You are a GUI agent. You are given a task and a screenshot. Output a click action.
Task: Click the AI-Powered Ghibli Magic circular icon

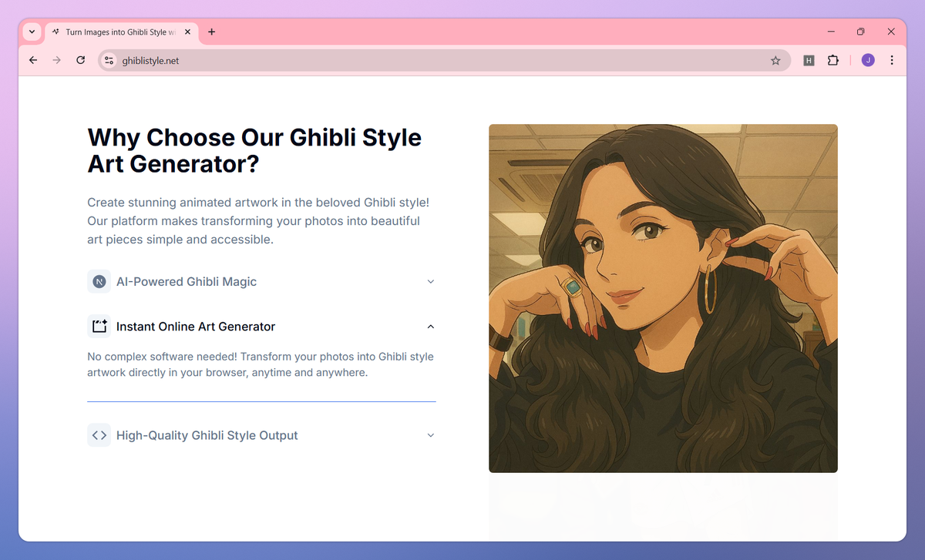[99, 281]
